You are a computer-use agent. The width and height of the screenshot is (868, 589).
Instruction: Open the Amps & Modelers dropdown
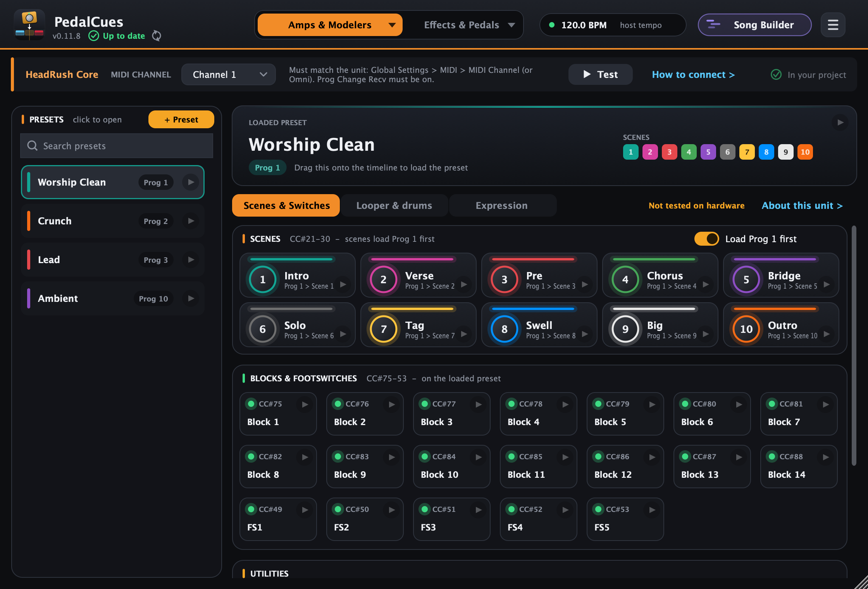click(330, 25)
